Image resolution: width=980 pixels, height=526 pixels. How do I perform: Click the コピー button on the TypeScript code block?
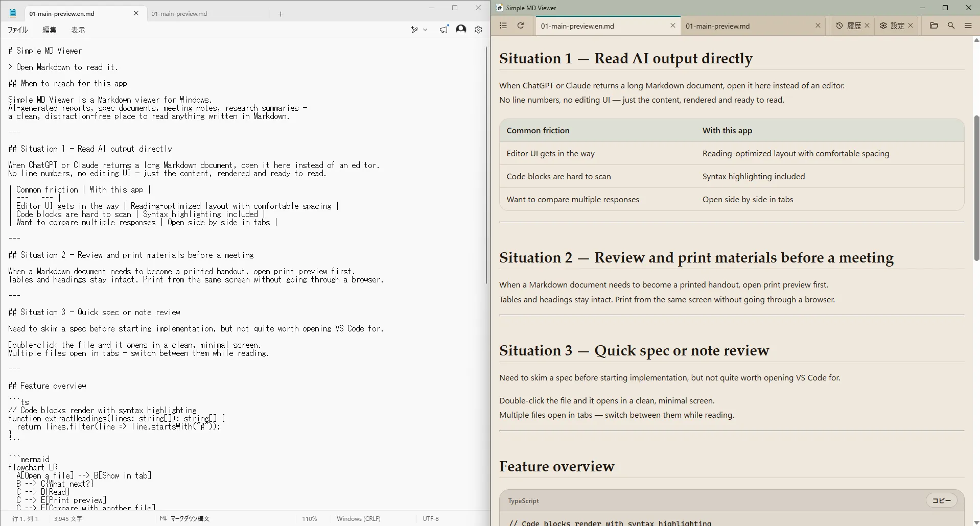942,500
